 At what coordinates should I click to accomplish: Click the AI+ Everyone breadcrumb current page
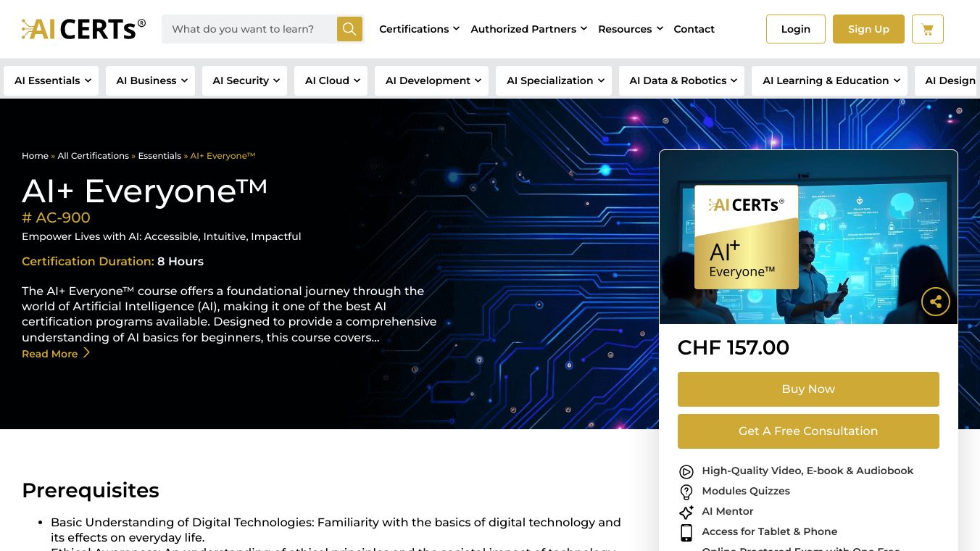click(223, 156)
